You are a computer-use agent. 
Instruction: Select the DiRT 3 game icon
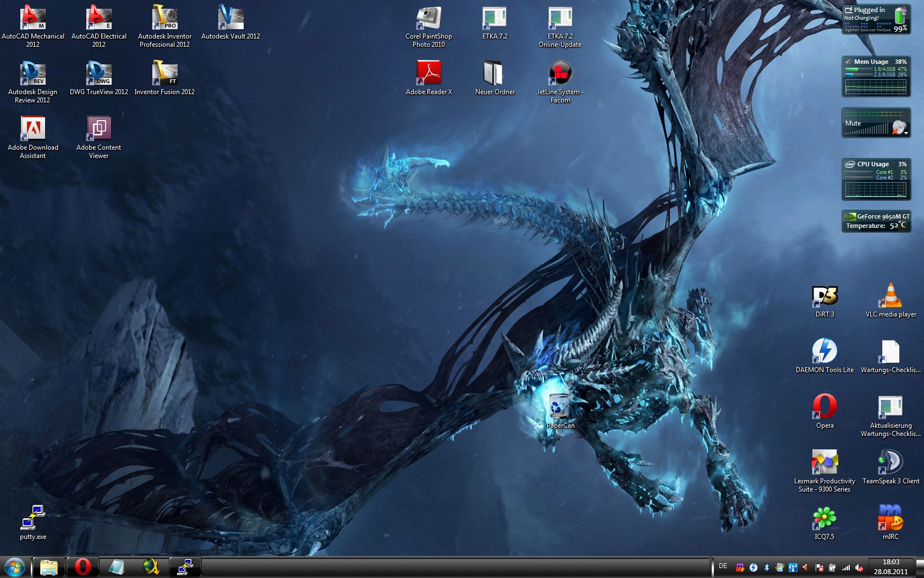pyautogui.click(x=824, y=301)
